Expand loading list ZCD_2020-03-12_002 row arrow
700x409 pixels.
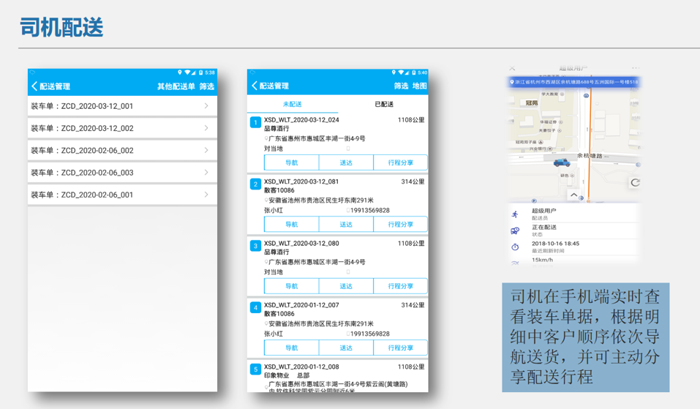206,128
